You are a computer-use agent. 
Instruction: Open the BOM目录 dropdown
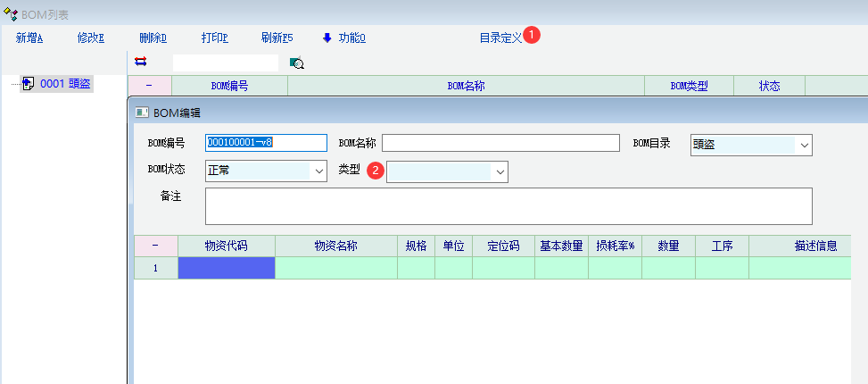(804, 145)
